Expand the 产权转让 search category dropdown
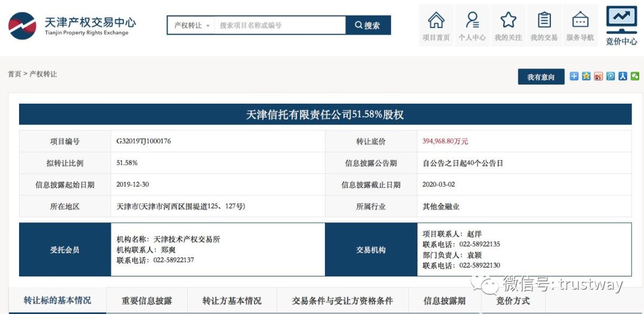 [x=191, y=26]
